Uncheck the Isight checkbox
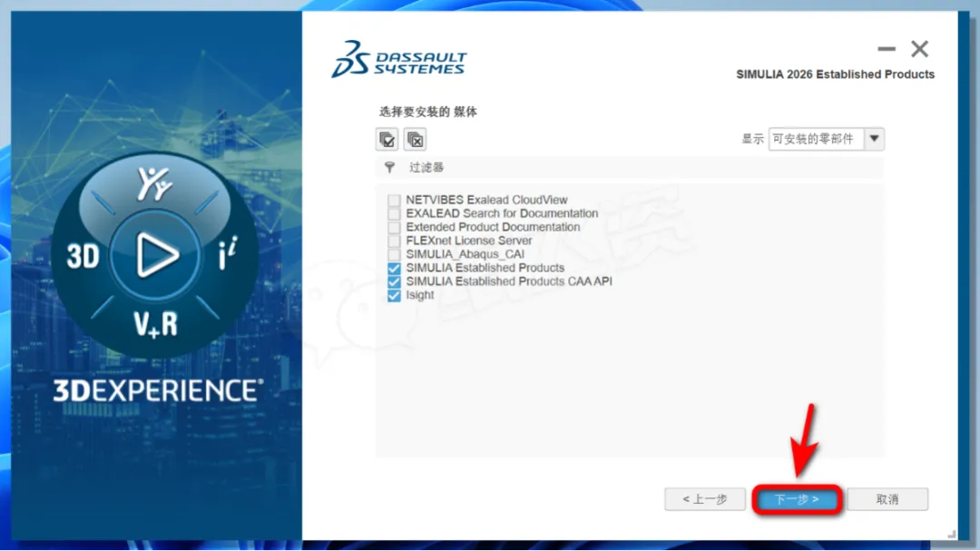The width and height of the screenshot is (980, 551). click(394, 295)
